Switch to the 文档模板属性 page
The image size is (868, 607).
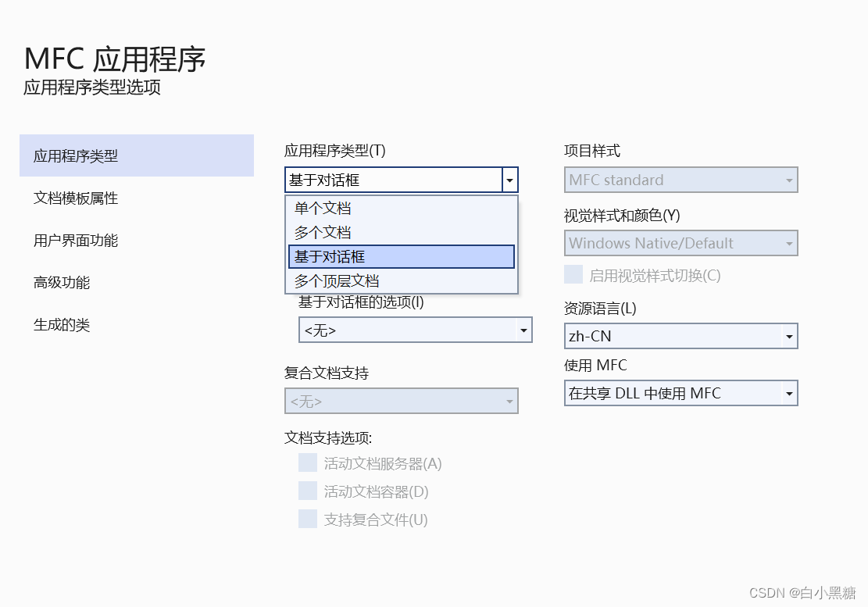click(x=74, y=198)
